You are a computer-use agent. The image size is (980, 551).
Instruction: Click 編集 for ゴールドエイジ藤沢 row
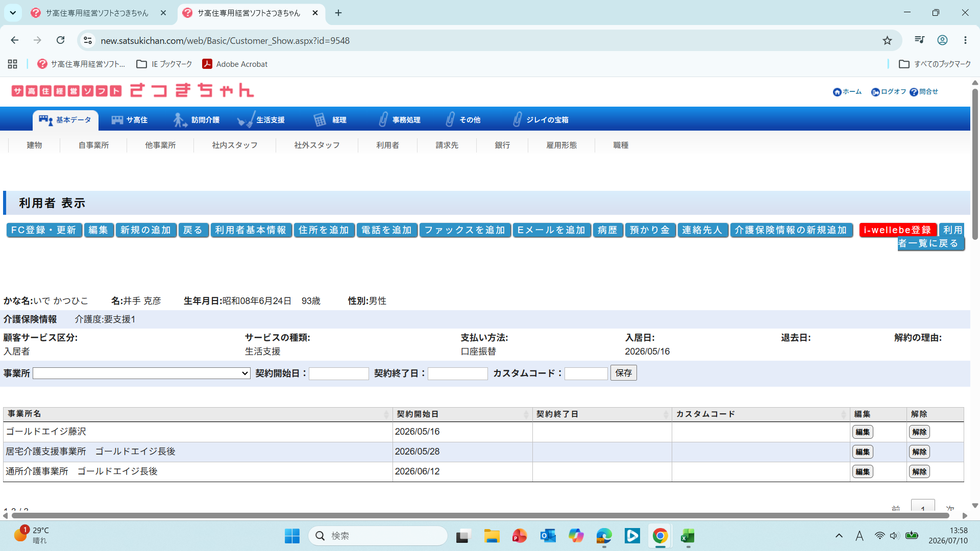863,432
